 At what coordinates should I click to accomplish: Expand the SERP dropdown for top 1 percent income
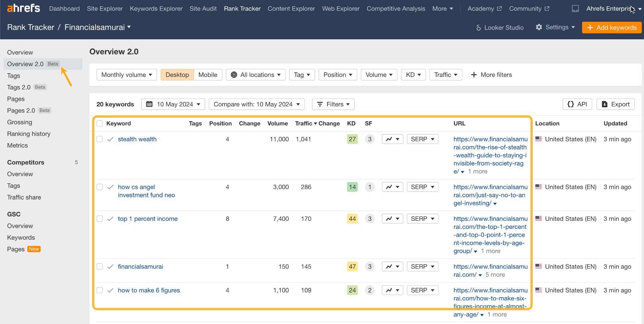[x=422, y=218]
